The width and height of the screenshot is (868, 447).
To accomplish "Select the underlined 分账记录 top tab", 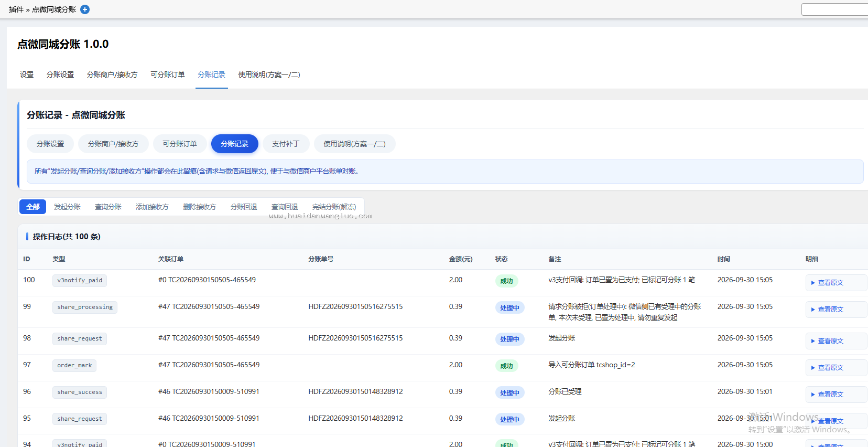I will (x=212, y=74).
